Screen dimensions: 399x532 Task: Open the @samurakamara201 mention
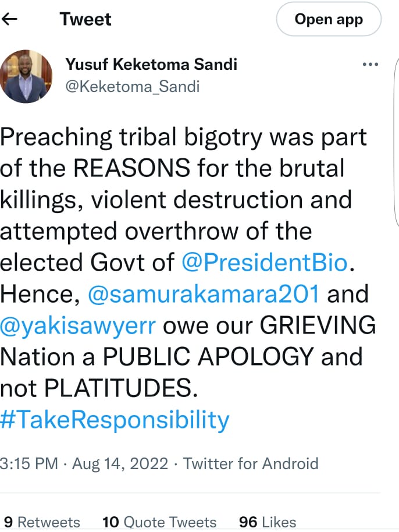click(204, 294)
